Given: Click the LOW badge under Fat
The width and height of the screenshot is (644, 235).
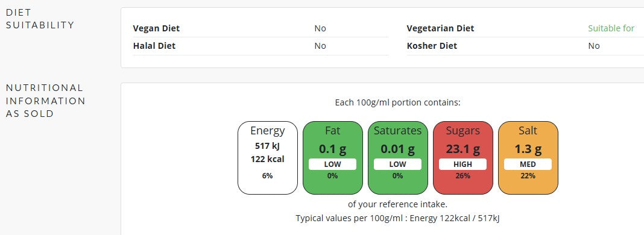Looking at the screenshot, I should coord(333,164).
